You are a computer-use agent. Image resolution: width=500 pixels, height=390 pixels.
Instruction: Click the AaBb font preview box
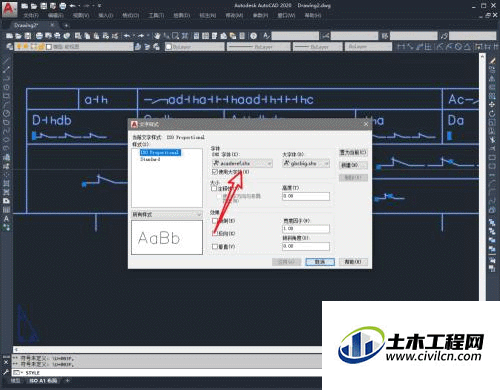(167, 237)
